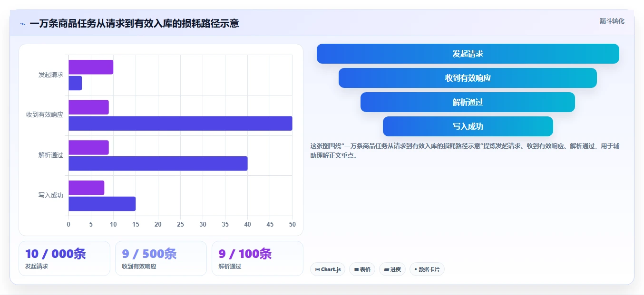Click the 发起请求 funnel stage bar
Viewport: 644px width, 295px height.
(x=468, y=54)
